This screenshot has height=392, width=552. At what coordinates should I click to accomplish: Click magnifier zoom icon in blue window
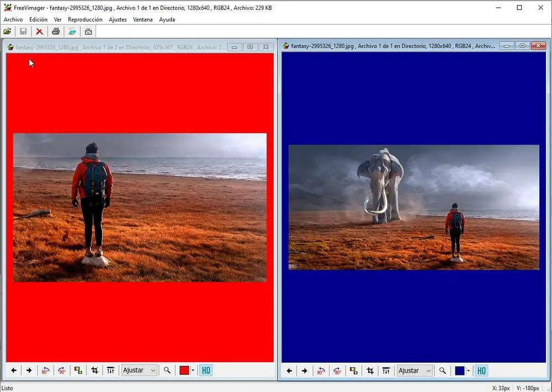[443, 370]
